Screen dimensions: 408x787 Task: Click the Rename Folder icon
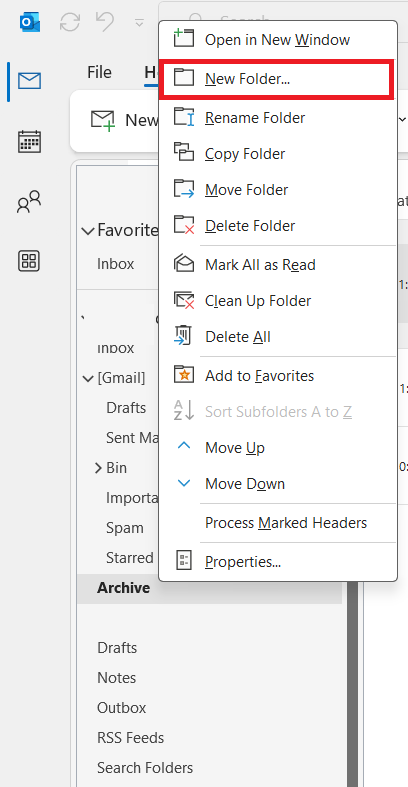point(184,117)
